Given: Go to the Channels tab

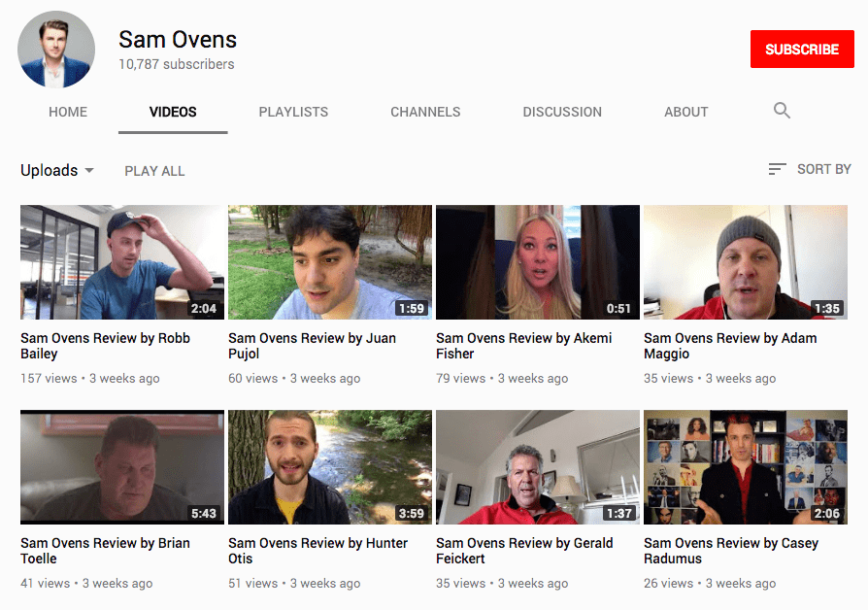Looking at the screenshot, I should coord(425,112).
